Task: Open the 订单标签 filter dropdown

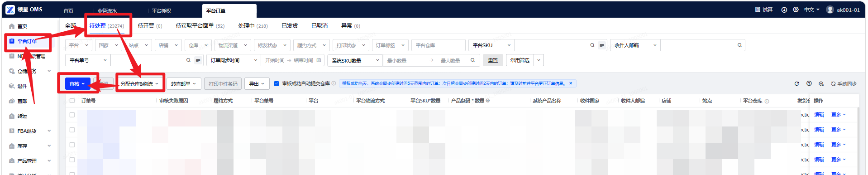Action: tap(390, 45)
